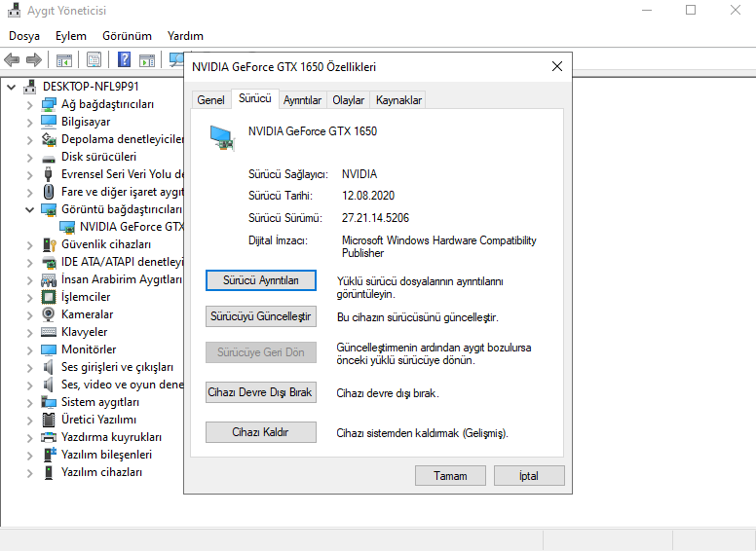
Task: Click the Monitörler screen icon
Action: pyautogui.click(x=49, y=349)
